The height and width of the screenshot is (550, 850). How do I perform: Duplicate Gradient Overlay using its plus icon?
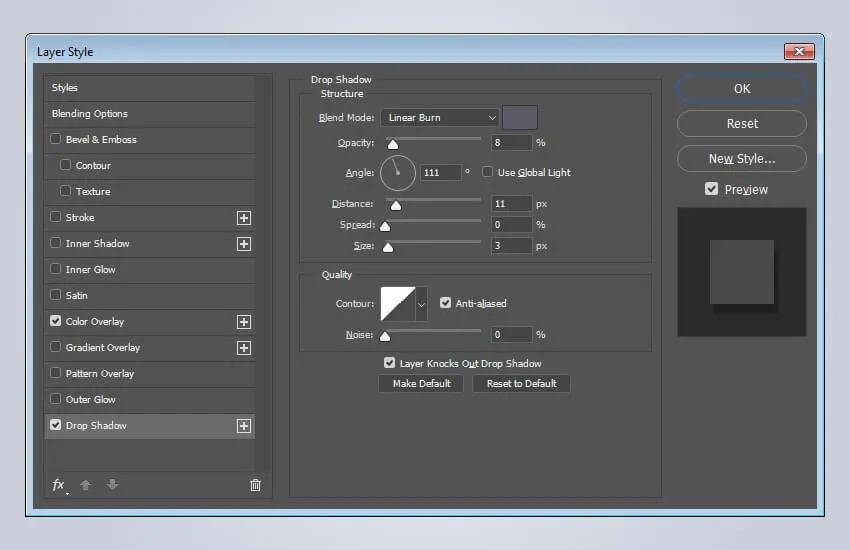click(x=243, y=348)
